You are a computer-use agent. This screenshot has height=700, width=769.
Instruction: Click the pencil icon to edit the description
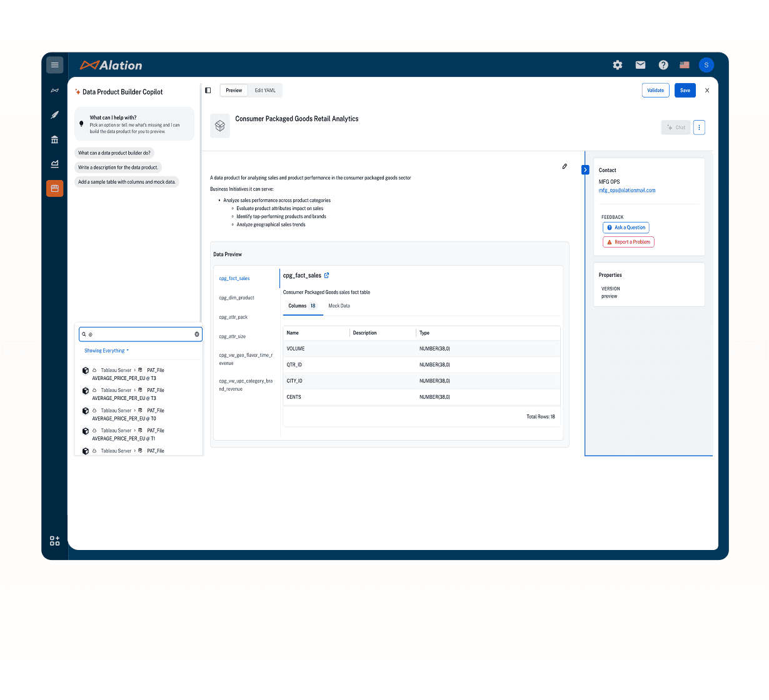click(x=565, y=166)
